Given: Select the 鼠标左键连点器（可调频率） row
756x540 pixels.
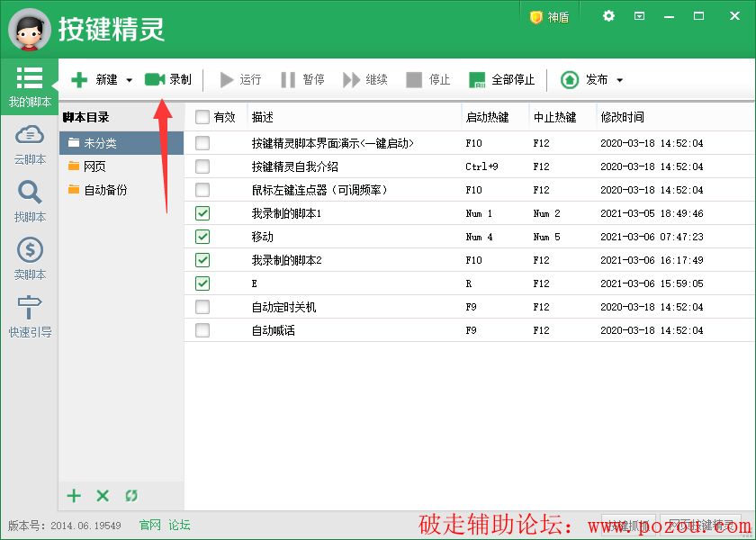Looking at the screenshot, I should click(469, 190).
